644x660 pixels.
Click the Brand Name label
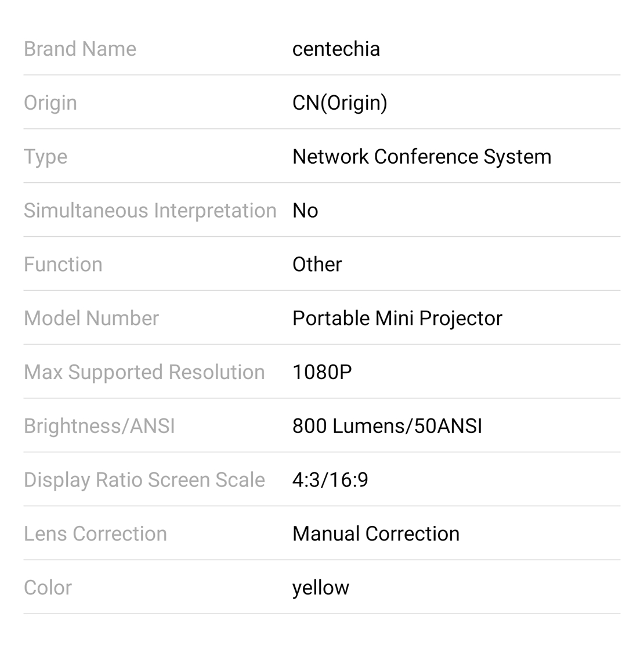[80, 49]
